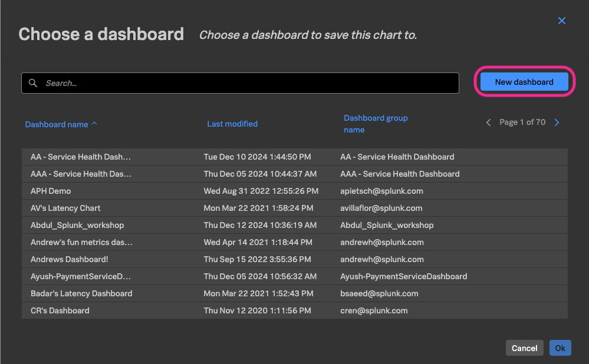Click the upward caret on the sorted column

(x=94, y=123)
